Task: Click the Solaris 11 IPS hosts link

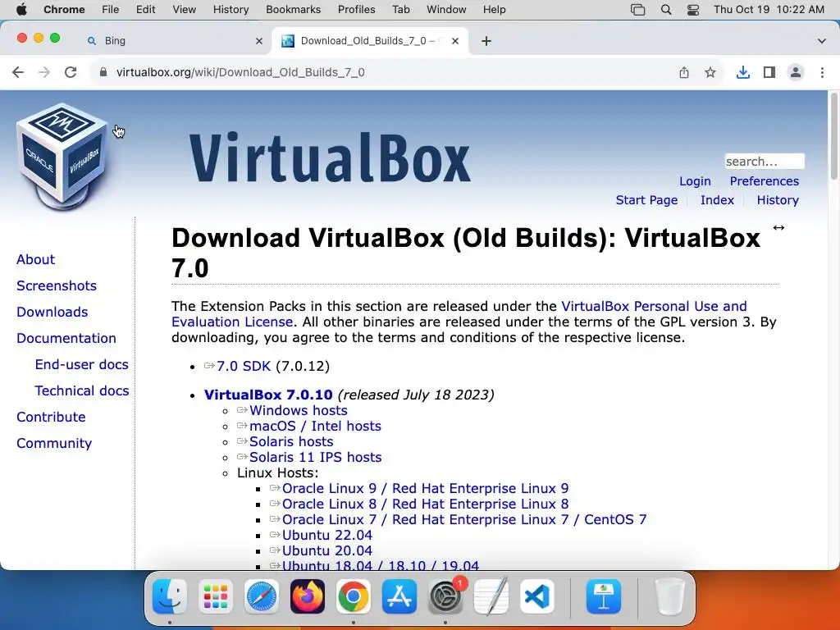Action: click(309, 457)
